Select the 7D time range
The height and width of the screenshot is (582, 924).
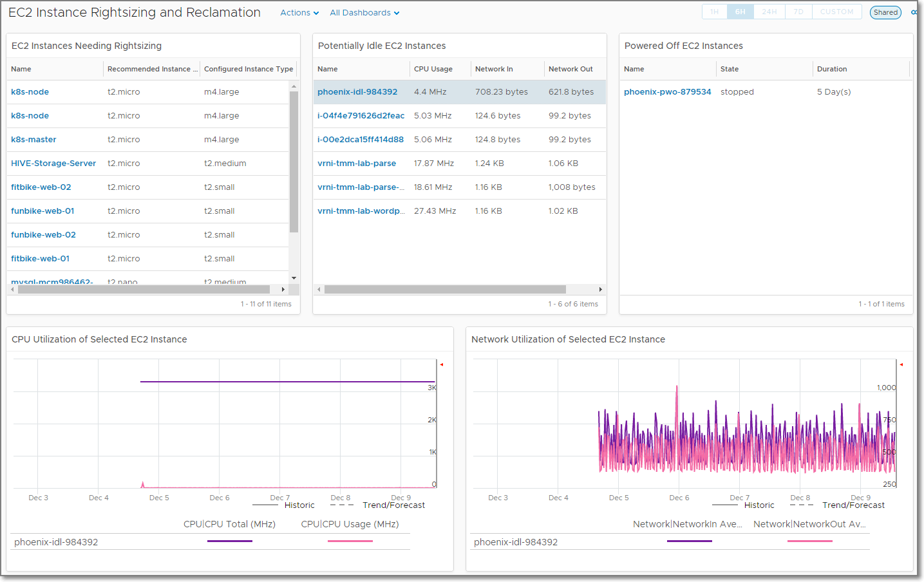(798, 12)
